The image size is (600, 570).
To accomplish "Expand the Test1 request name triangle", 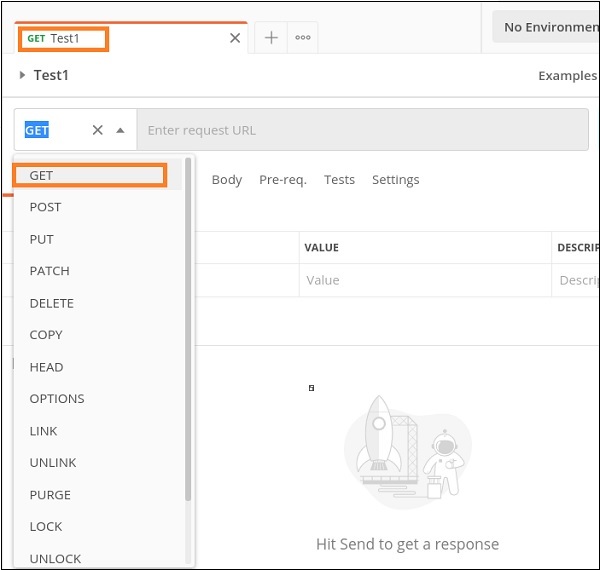I will tap(22, 75).
